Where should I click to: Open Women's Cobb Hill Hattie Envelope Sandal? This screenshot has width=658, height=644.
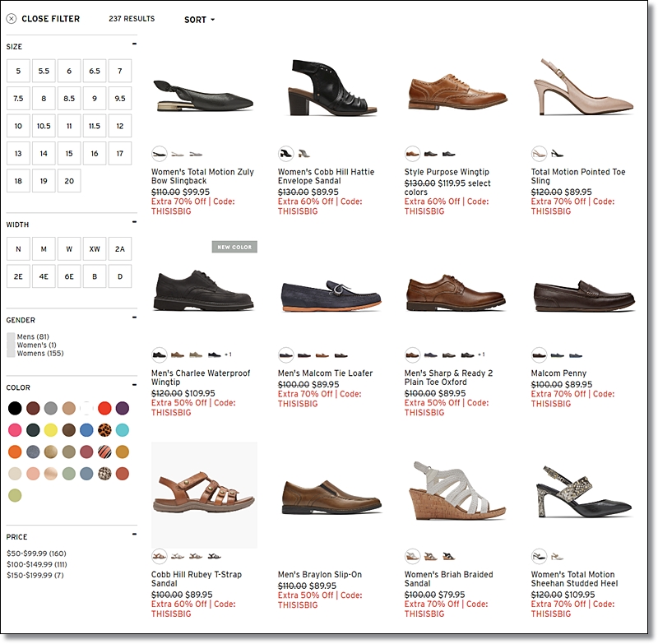(326, 176)
